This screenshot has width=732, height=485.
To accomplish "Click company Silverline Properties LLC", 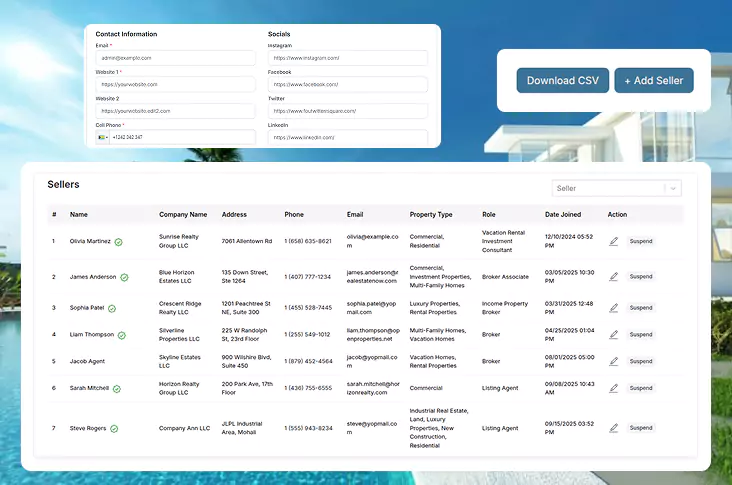I will click(x=179, y=335).
